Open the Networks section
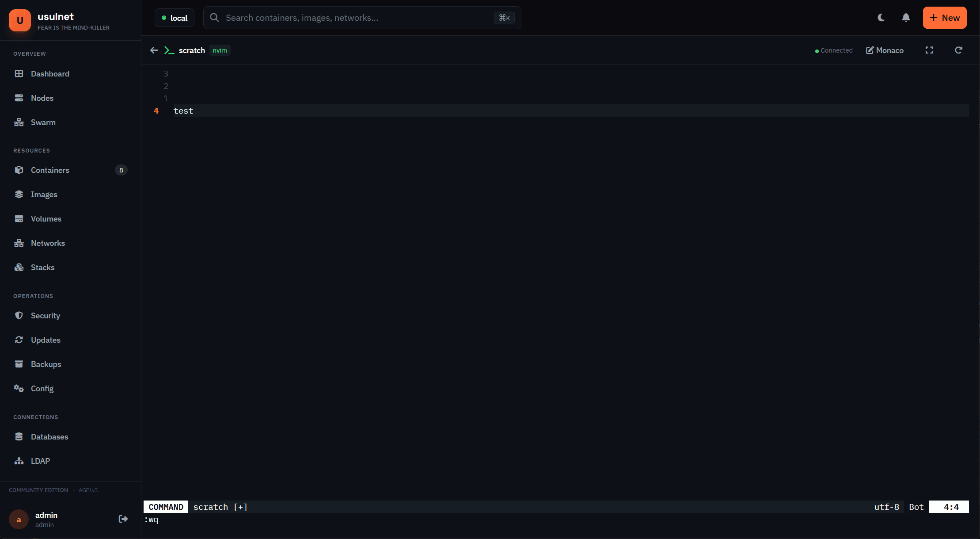This screenshot has height=539, width=980. 47,243
